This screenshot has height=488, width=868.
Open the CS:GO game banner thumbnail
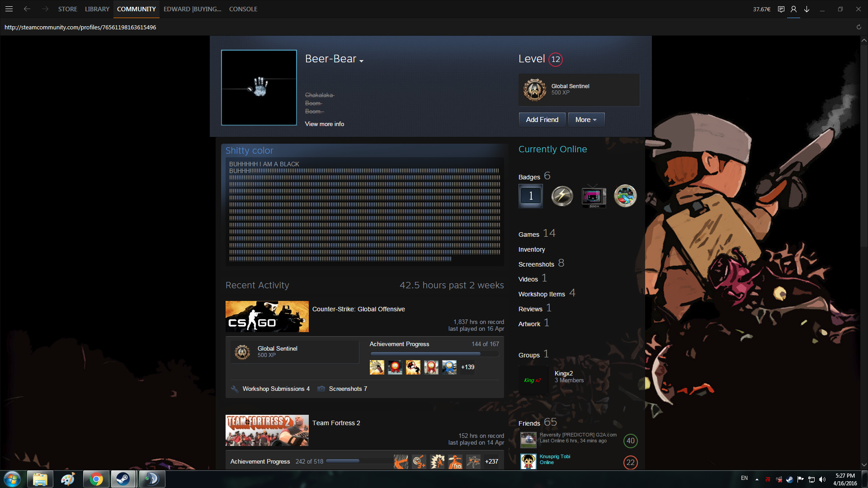267,316
